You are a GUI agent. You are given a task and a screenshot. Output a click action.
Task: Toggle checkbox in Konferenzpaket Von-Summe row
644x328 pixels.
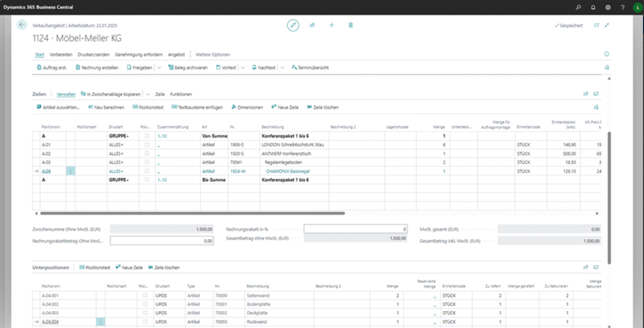click(x=147, y=136)
